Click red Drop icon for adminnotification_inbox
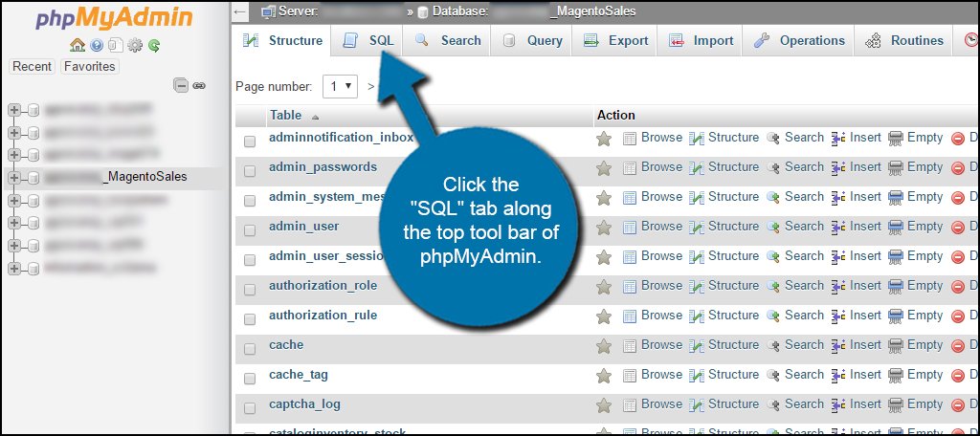Screen dimensions: 980x436 point(957,139)
